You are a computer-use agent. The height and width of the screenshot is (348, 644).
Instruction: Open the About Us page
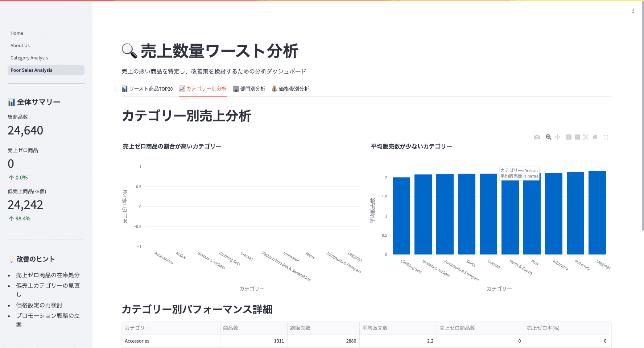click(x=20, y=46)
